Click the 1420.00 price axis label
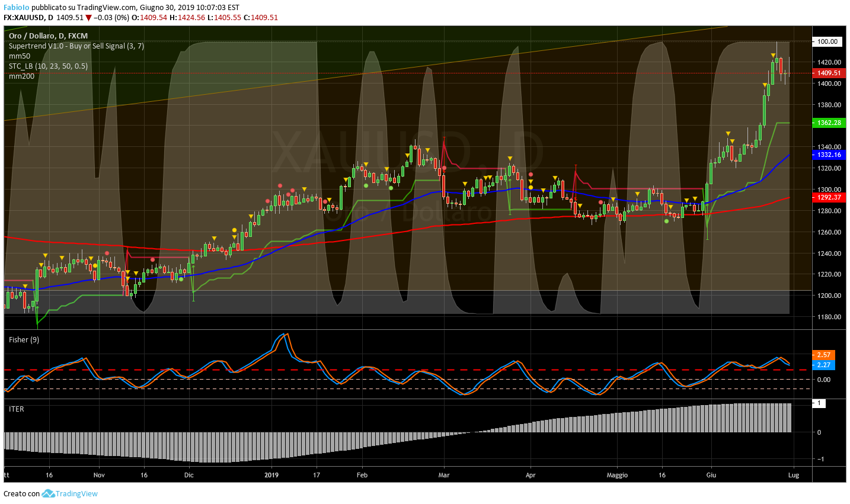850x504 pixels. click(x=829, y=62)
